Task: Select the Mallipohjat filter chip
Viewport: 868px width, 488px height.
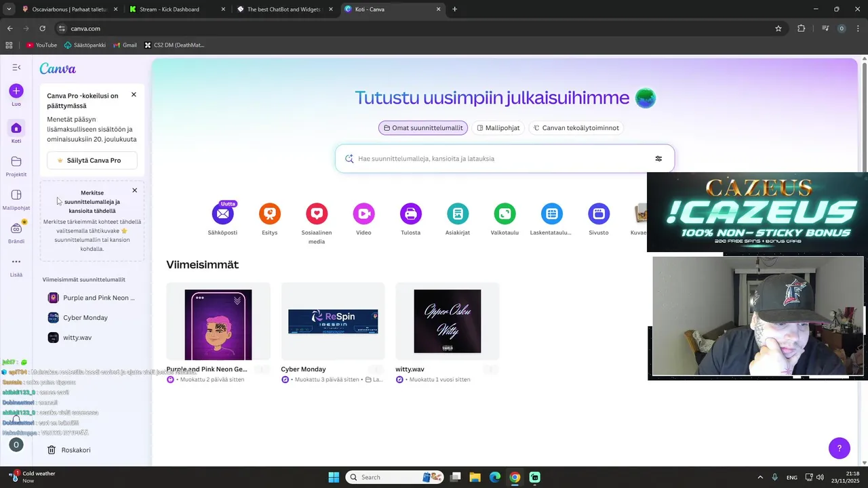Action: point(498,127)
